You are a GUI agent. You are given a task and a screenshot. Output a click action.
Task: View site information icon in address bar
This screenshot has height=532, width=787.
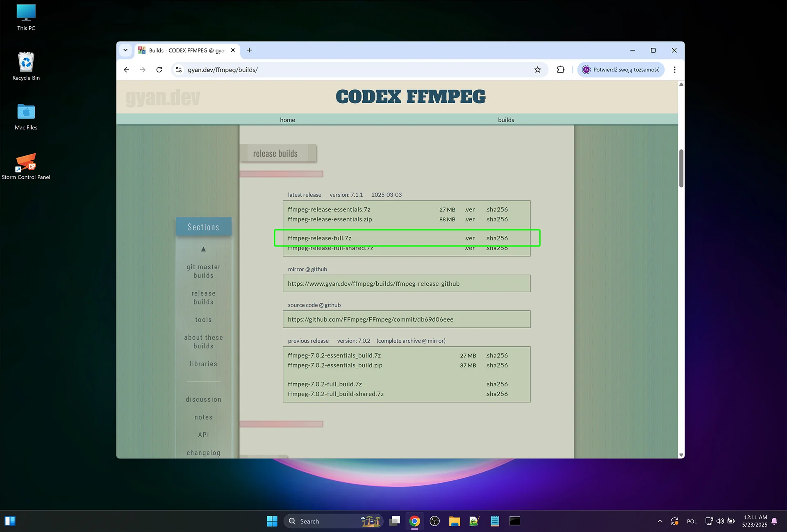pyautogui.click(x=179, y=70)
